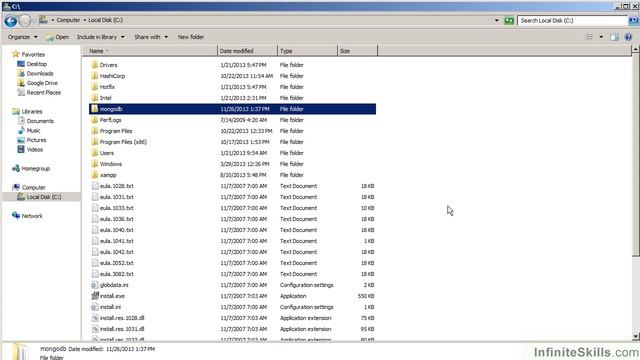
Task: Select the Users folder name
Action: [x=107, y=153]
